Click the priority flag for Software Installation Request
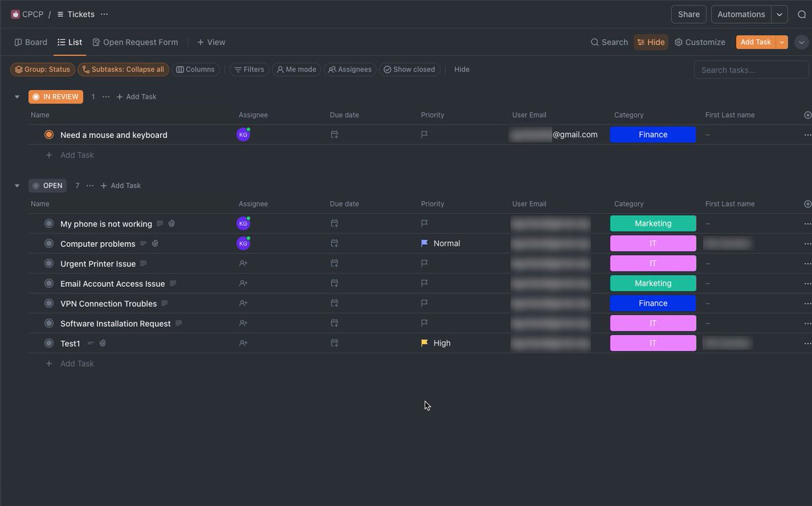This screenshot has width=812, height=506. [x=424, y=323]
